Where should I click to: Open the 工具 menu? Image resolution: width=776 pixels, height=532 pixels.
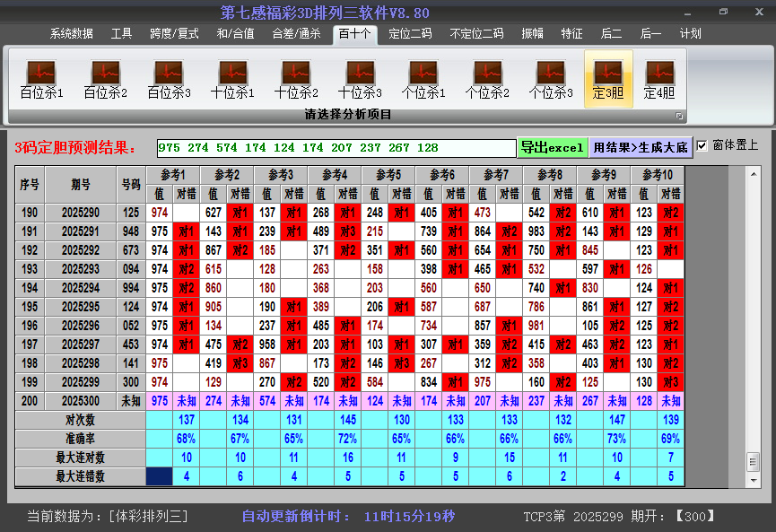[x=122, y=33]
